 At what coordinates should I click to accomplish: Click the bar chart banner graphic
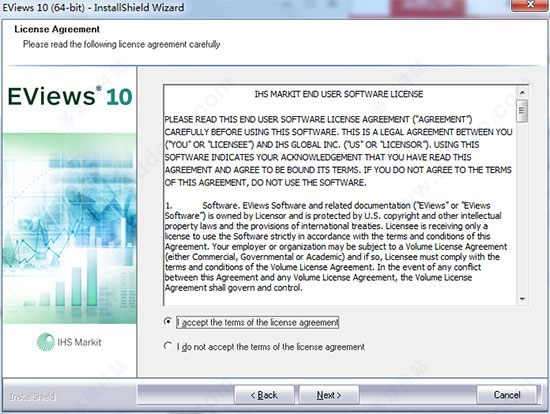tap(69, 228)
